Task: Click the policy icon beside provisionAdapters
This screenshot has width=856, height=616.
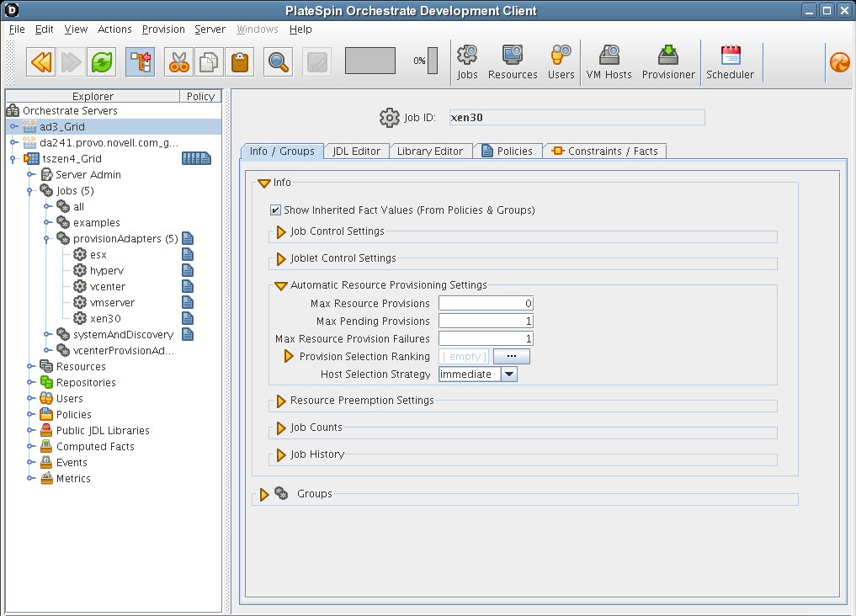Action: 188,238
